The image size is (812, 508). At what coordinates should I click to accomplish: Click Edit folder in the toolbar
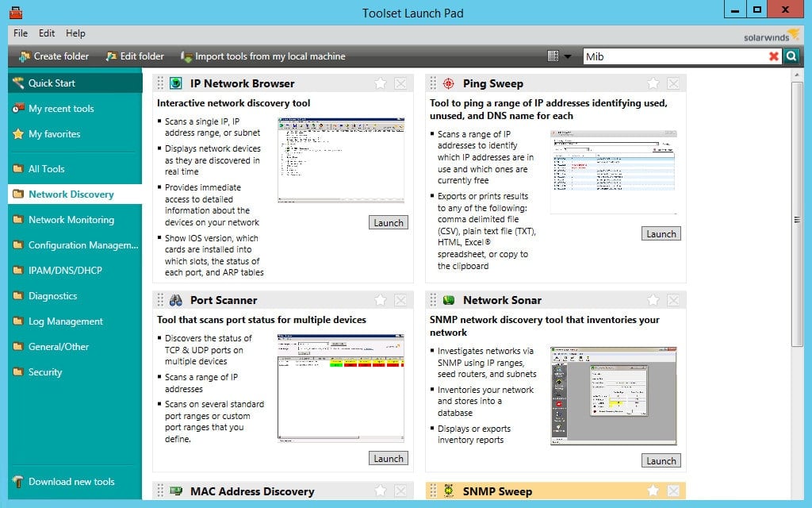pos(135,56)
